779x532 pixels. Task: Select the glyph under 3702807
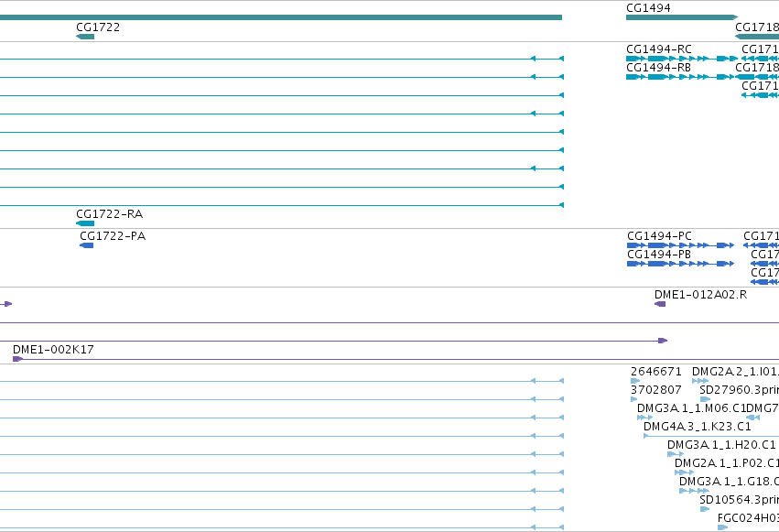click(x=634, y=399)
